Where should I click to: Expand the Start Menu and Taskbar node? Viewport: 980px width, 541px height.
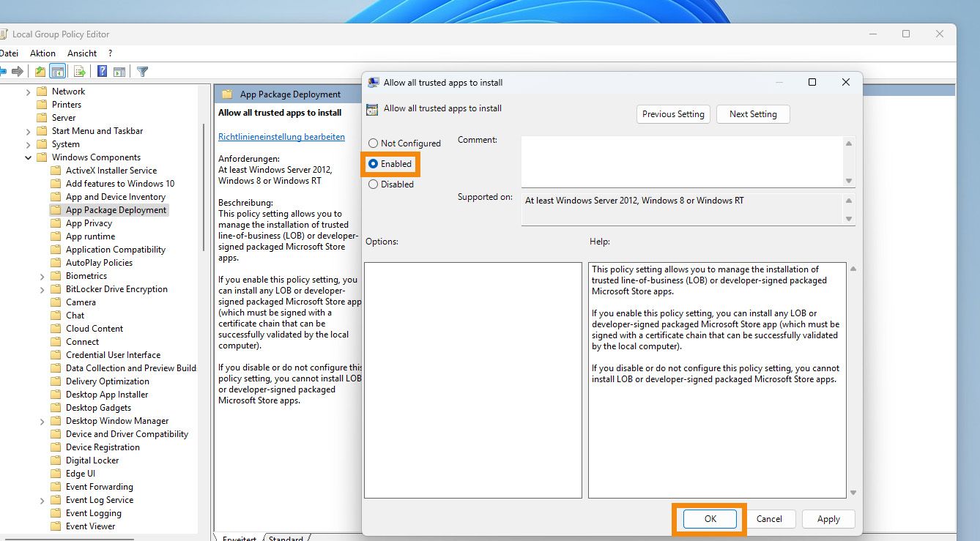pos(29,131)
